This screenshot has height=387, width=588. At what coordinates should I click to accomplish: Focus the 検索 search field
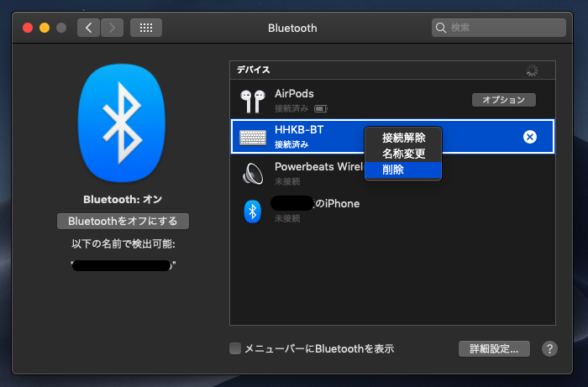click(x=499, y=28)
